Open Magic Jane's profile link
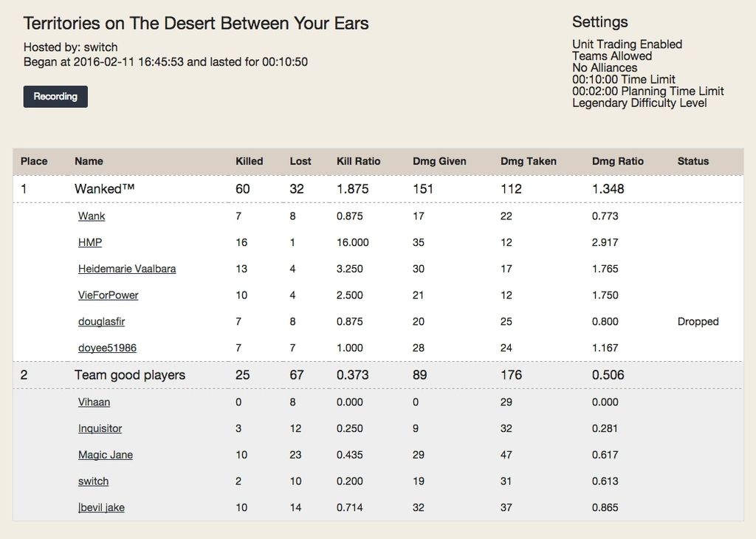Image resolution: width=756 pixels, height=539 pixels. pos(105,455)
